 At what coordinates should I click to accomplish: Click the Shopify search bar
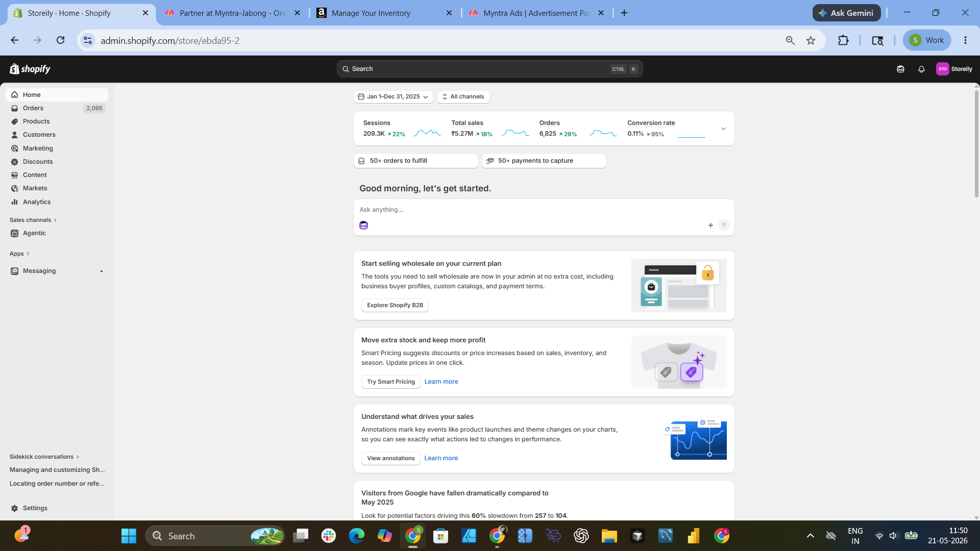tap(489, 69)
